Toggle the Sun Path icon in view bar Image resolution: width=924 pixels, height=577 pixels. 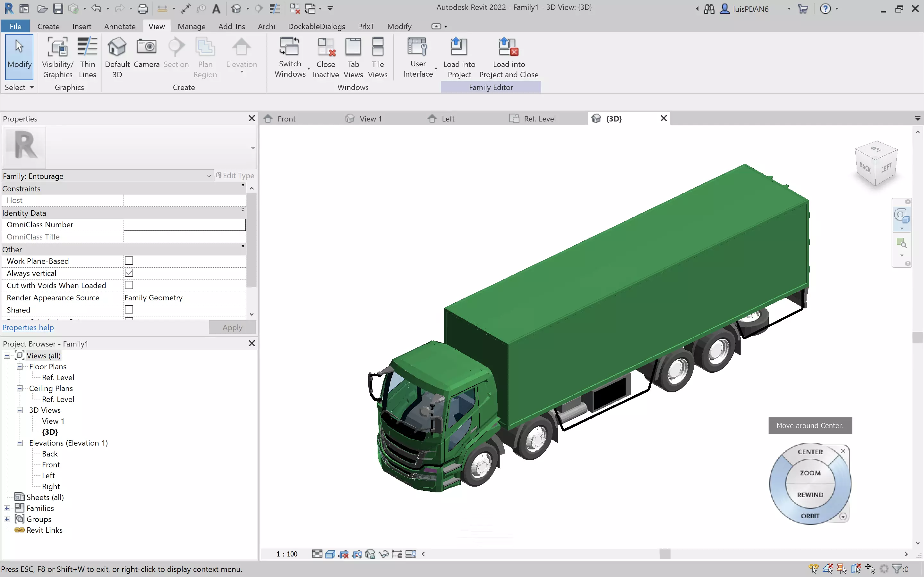(344, 554)
